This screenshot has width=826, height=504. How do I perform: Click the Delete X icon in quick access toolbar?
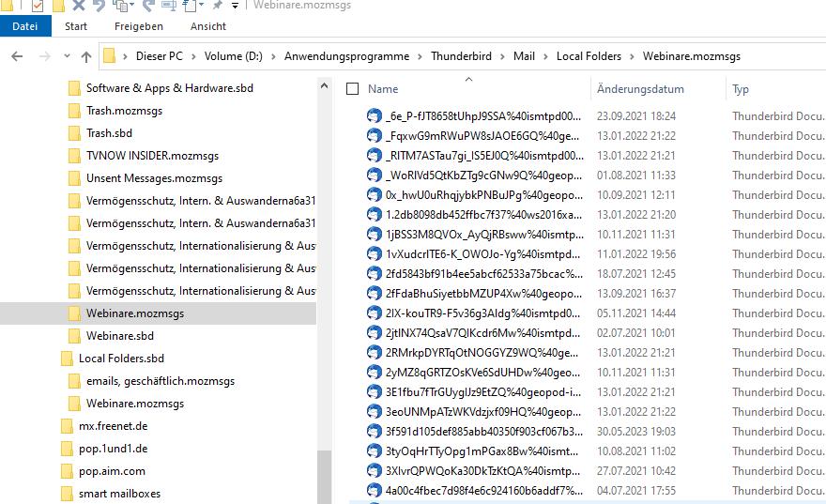click(x=79, y=6)
